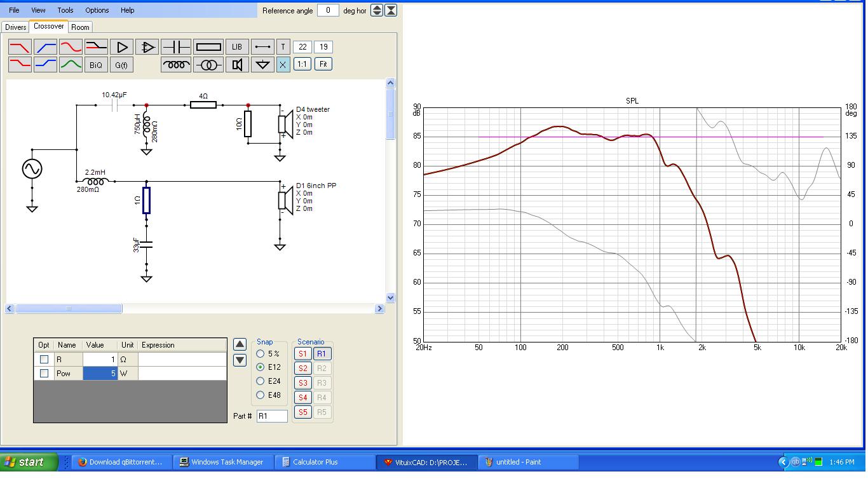Image resolution: width=868 pixels, height=488 pixels.
Task: Toggle scenario R1
Action: (322, 354)
